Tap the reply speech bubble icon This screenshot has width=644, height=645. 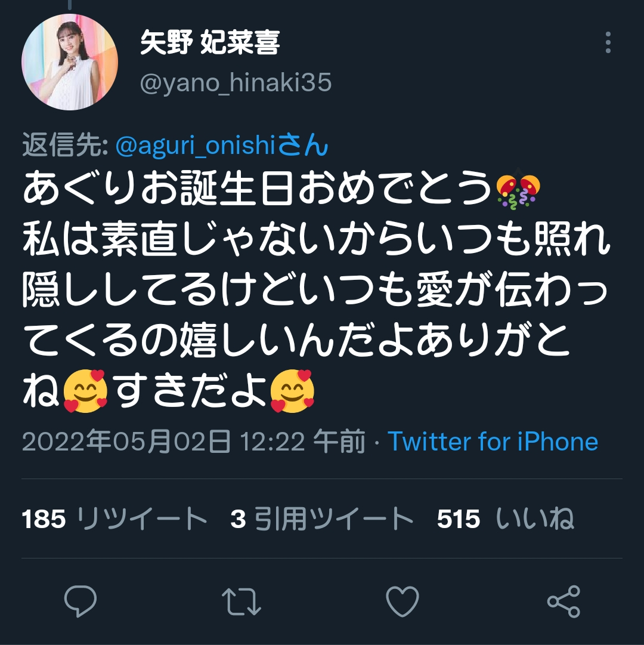tap(80, 601)
